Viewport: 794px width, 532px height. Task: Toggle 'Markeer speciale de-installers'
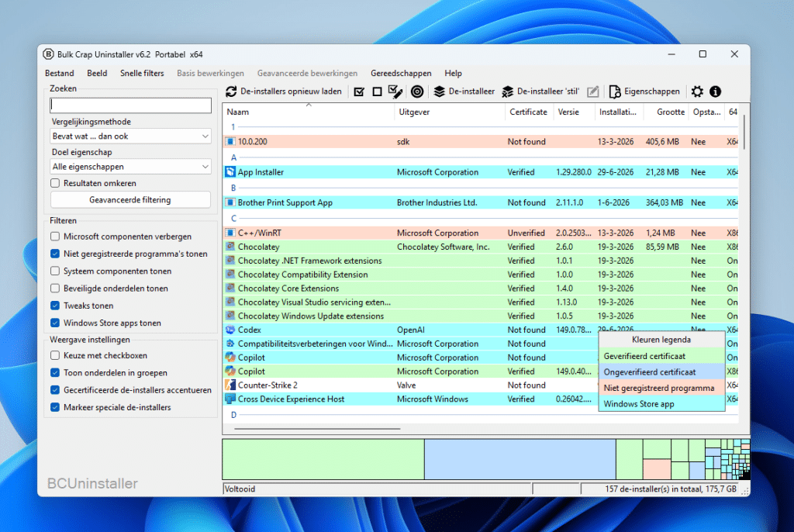55,407
